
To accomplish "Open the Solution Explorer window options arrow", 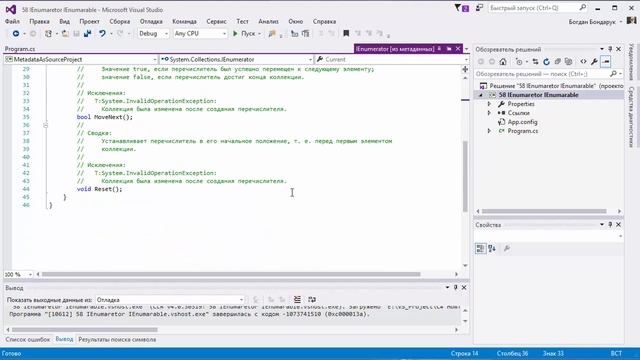I will click(x=602, y=49).
